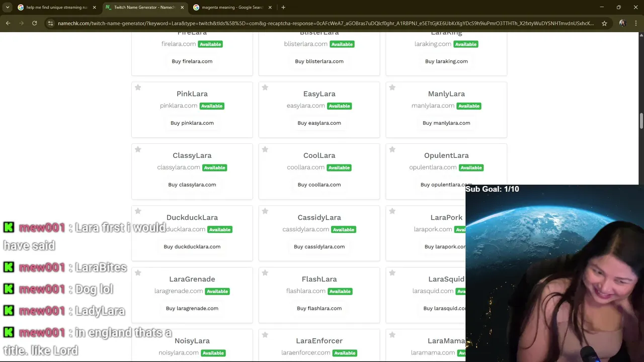The image size is (644, 362).
Task: Click Buy cassidylara.com button
Action: [319, 247]
